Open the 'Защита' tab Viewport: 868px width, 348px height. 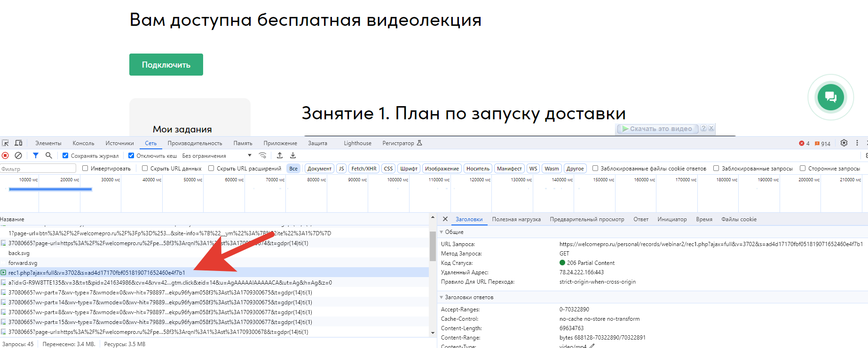317,143
